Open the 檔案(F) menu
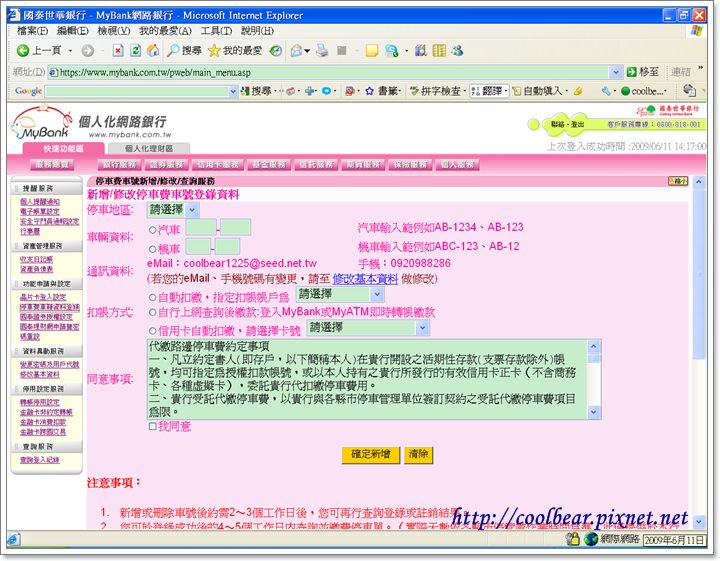 32,31
